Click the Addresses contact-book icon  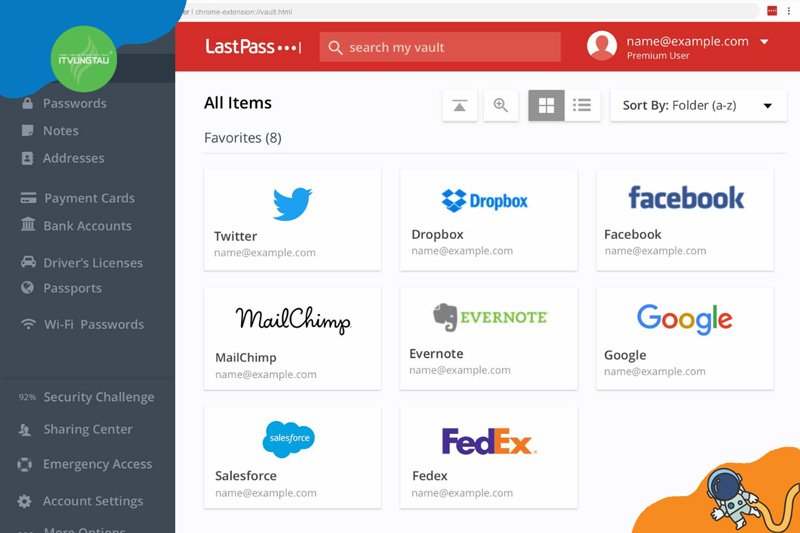(x=28, y=158)
